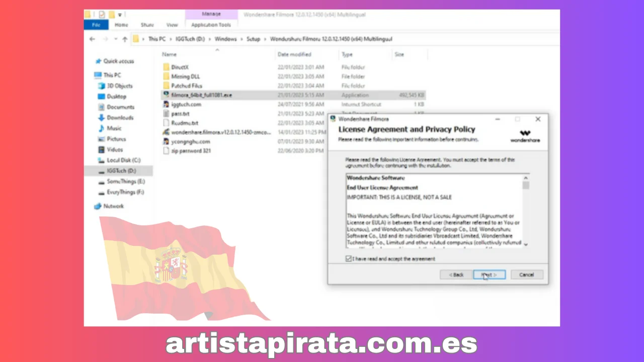This screenshot has height=362, width=644.
Task: Cancel the Wondershare Filmora setup
Action: pos(527,275)
